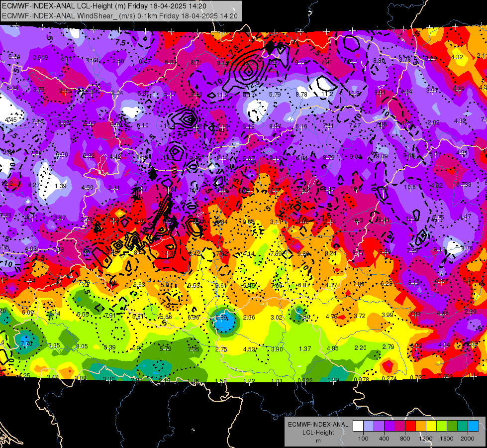Click map value '0.733' near right edge
This screenshot has width=487, height=448.
[464, 184]
